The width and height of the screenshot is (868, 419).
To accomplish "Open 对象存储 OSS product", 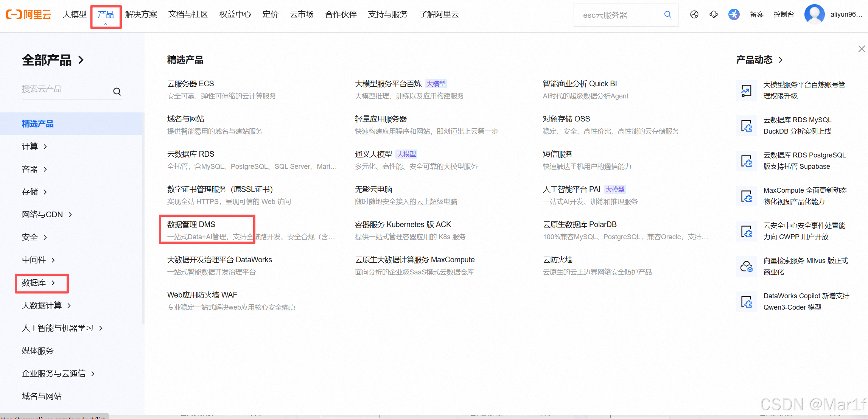I will coord(566,119).
